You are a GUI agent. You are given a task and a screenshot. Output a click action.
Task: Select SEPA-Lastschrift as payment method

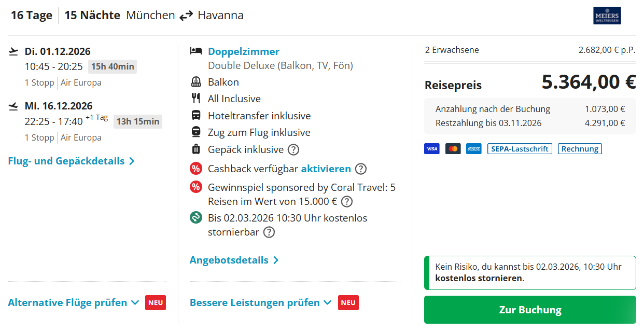[520, 148]
